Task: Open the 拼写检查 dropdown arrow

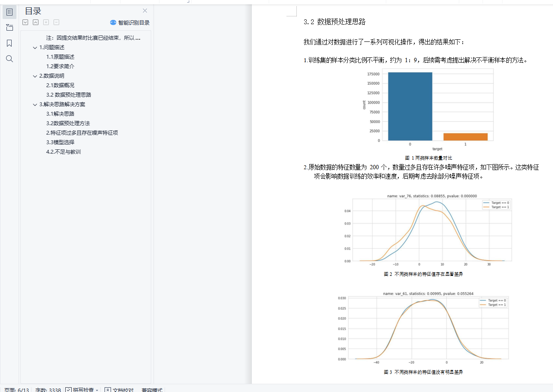Action: coord(97,390)
